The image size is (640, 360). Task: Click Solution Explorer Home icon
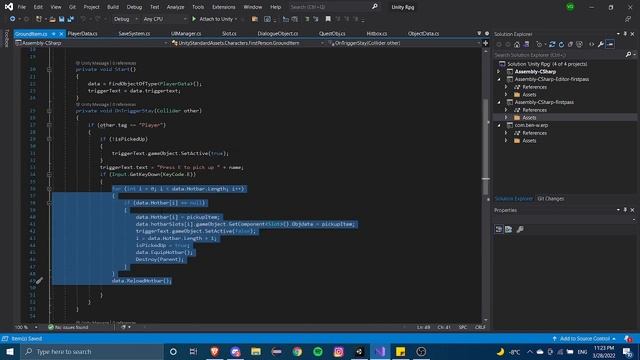click(517, 44)
